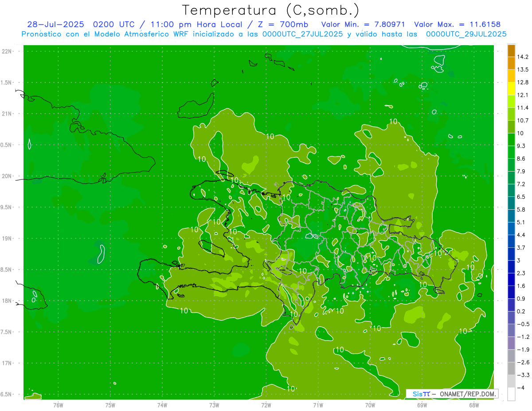Click the 5.1 colorbar value
This screenshot has height=411, width=532.
521,222
